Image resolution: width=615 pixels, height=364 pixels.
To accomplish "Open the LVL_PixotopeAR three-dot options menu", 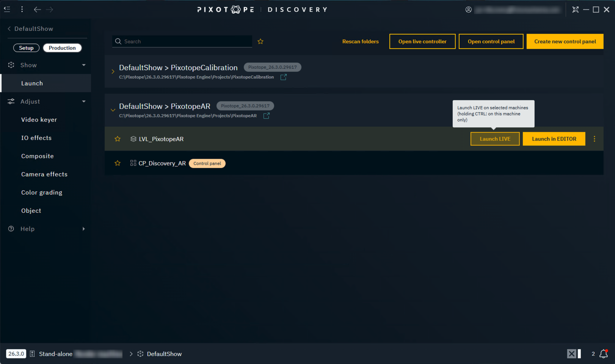I will (x=594, y=139).
